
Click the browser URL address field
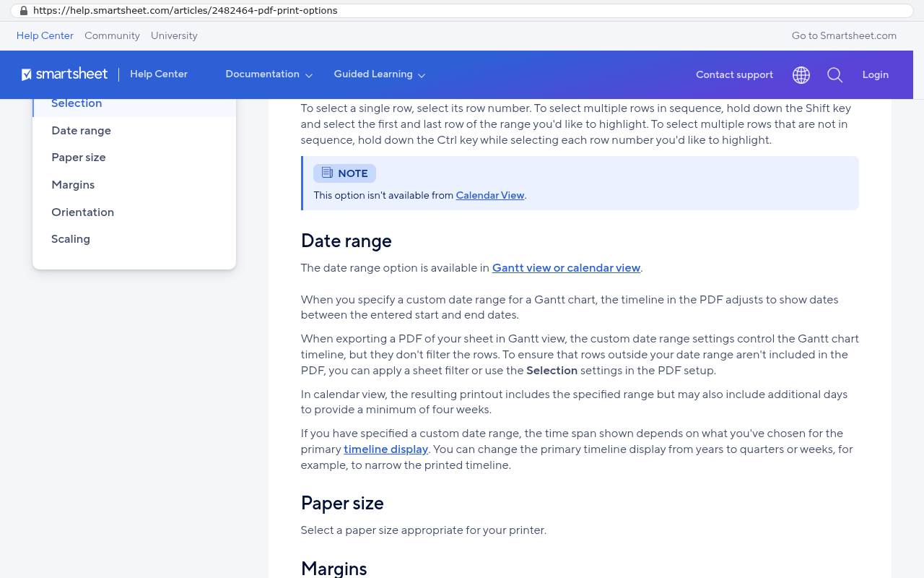[x=462, y=11]
